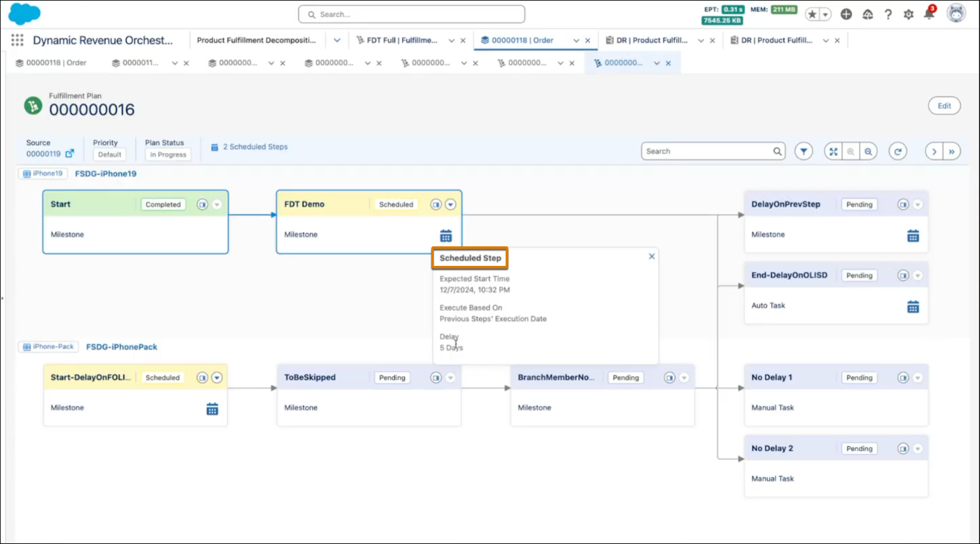Click the ToBeSkipped step details icon
Viewport: 980px width, 544px height.
436,378
